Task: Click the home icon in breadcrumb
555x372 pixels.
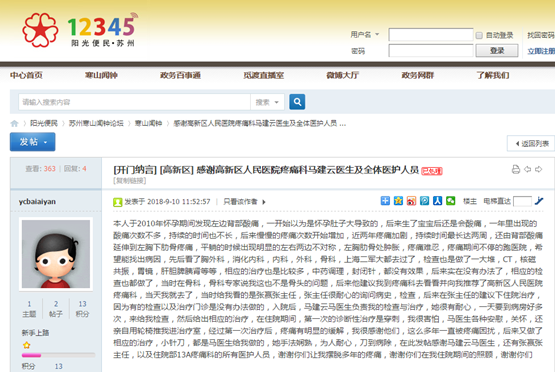Action: pyautogui.click(x=14, y=123)
